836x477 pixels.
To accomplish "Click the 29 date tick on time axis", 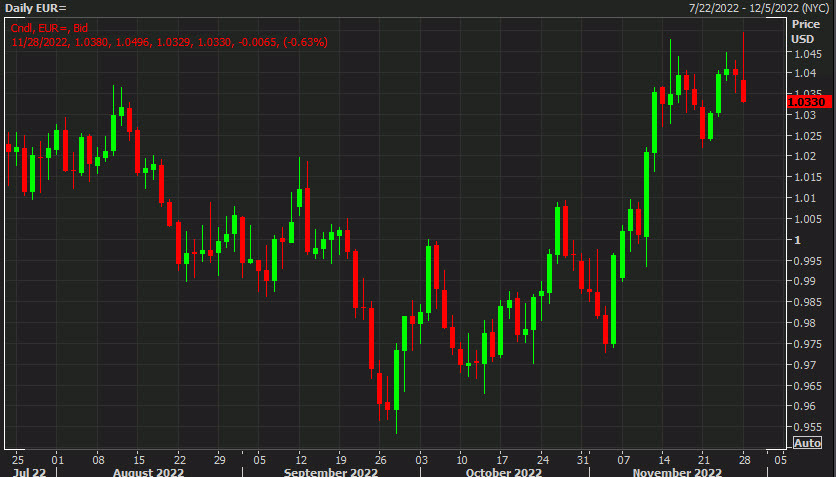I will coord(220,459).
